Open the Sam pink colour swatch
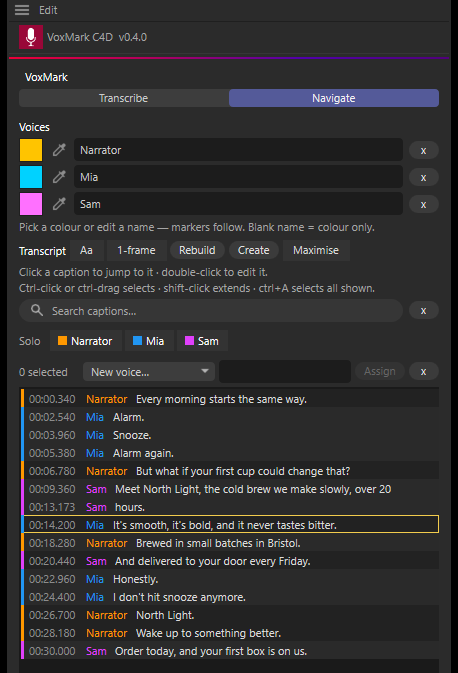458x673 pixels. point(31,204)
